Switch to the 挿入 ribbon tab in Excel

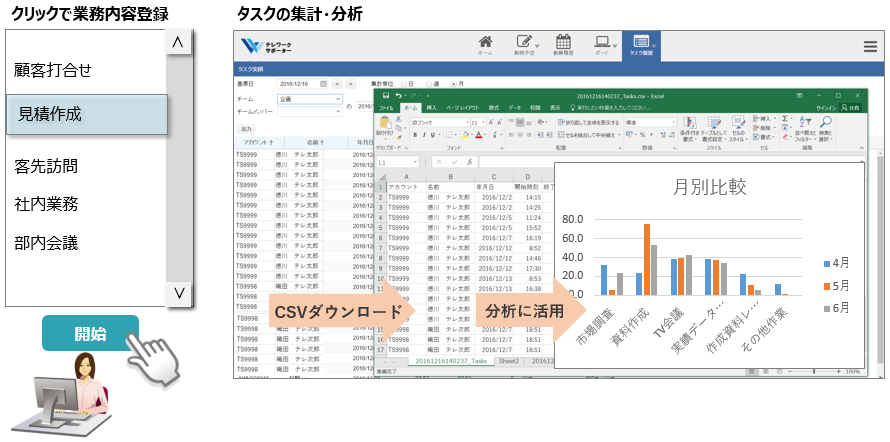coord(431,107)
